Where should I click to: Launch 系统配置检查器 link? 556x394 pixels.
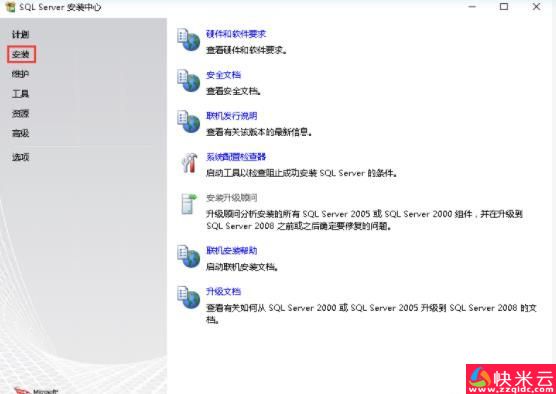[236, 157]
